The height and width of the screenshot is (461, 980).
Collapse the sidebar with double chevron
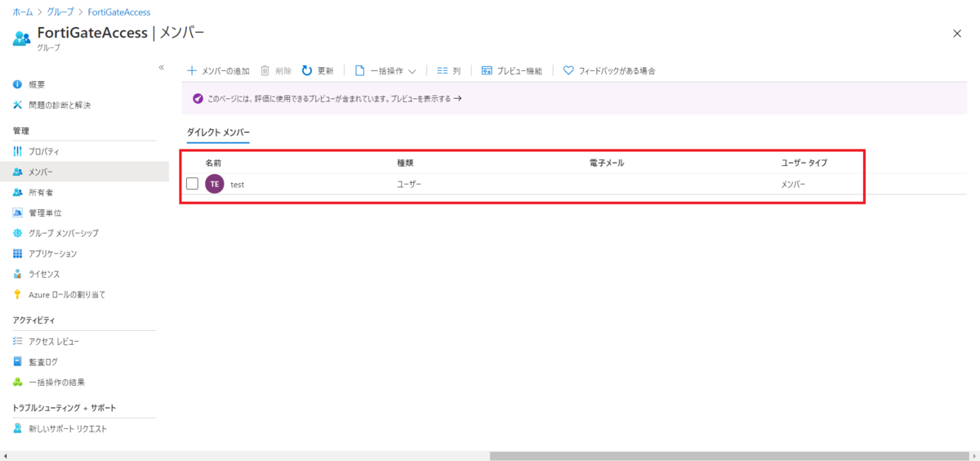(162, 67)
